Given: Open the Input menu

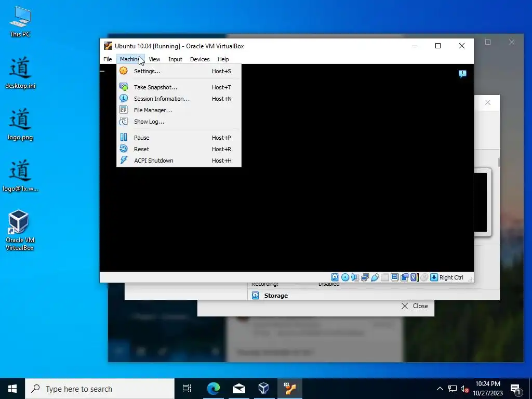Looking at the screenshot, I should click(175, 59).
